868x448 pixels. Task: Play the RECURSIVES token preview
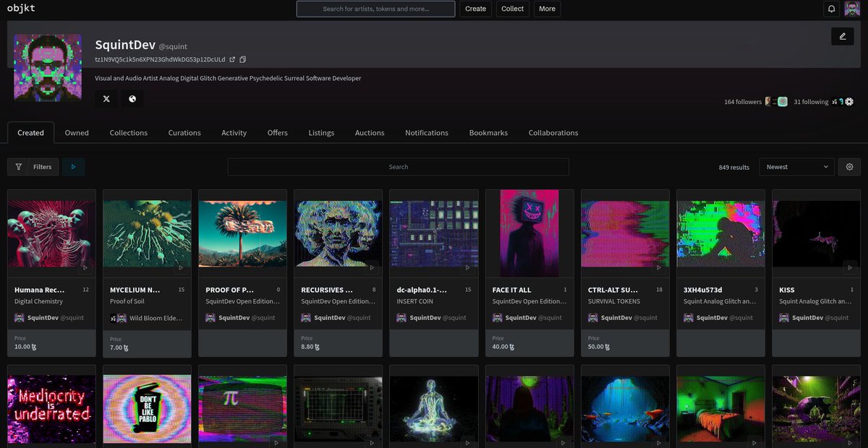(372, 267)
